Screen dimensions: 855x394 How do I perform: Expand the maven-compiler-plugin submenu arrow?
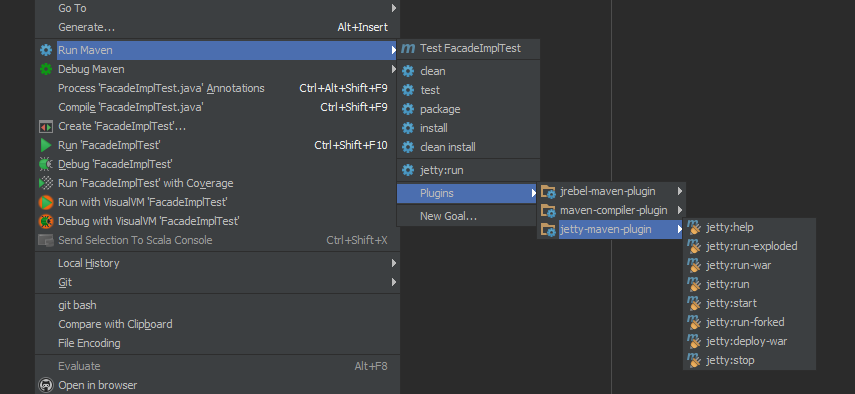coord(679,210)
